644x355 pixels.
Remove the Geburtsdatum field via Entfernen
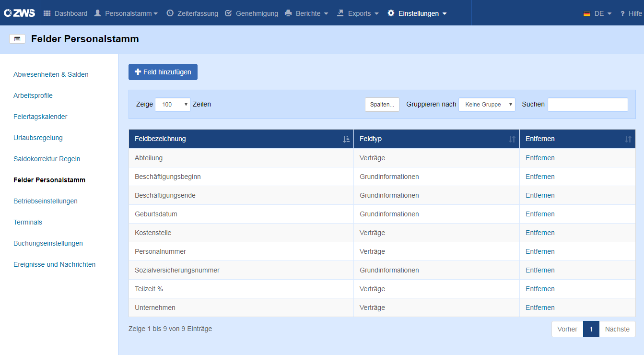tap(540, 214)
